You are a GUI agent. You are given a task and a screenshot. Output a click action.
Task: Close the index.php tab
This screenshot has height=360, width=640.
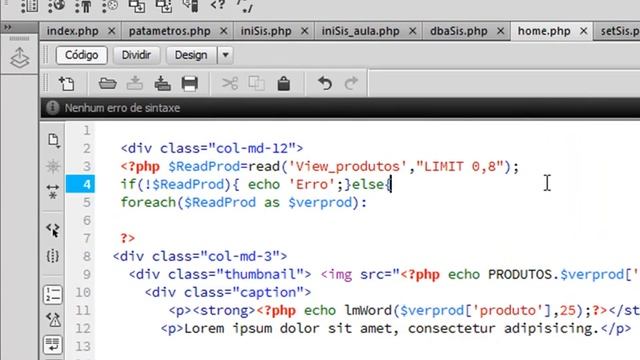(x=111, y=31)
